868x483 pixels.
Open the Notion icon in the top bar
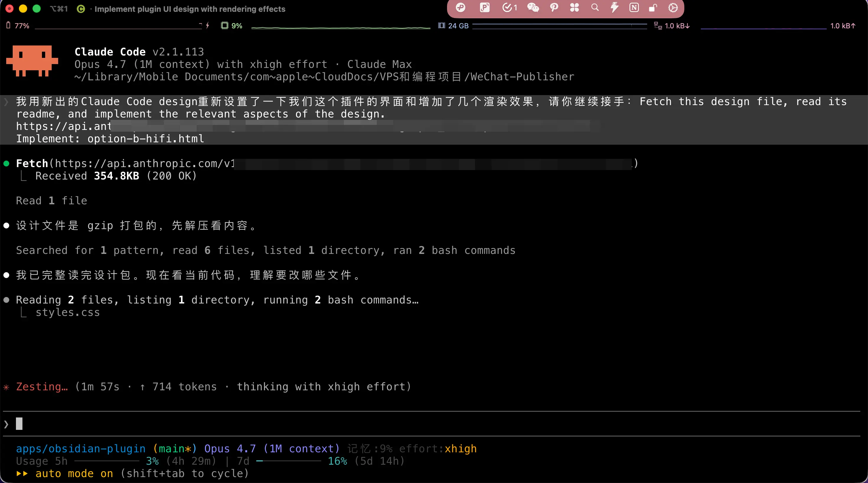point(634,7)
